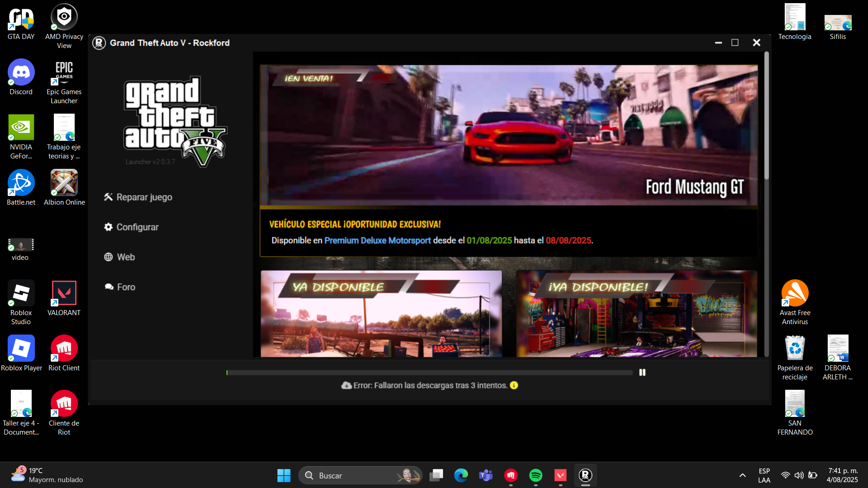Open the Web link in sidebar
This screenshot has height=488, width=868.
(119, 257)
